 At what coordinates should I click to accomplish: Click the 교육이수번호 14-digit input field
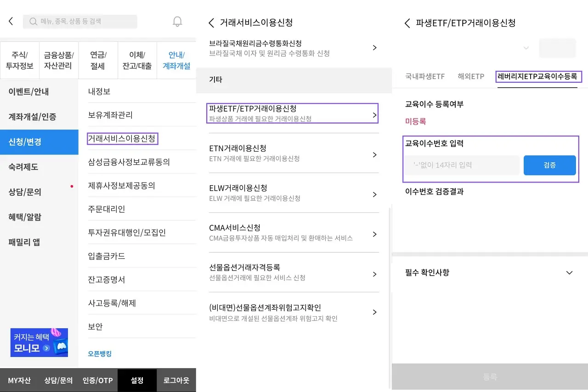(462, 165)
